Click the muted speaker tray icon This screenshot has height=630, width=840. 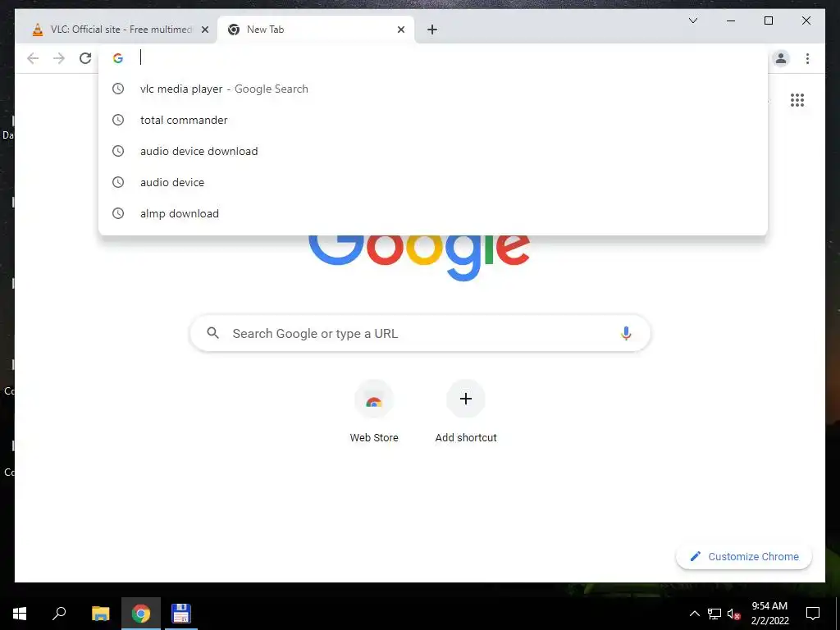click(733, 614)
